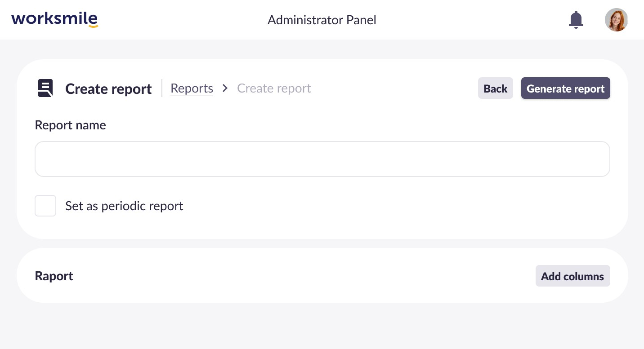This screenshot has height=349, width=644.
Task: Click the Administrator Panel header title
Action: (322, 20)
